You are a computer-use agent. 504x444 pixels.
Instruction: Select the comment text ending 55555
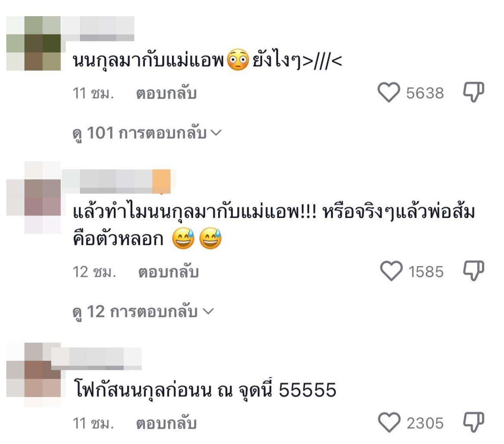click(205, 390)
